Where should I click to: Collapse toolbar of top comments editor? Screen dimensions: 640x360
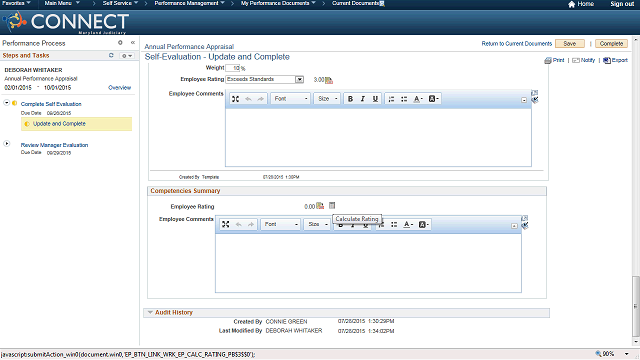524,100
